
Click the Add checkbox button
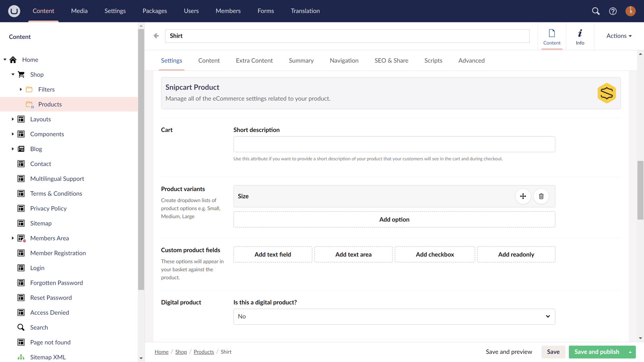point(435,254)
